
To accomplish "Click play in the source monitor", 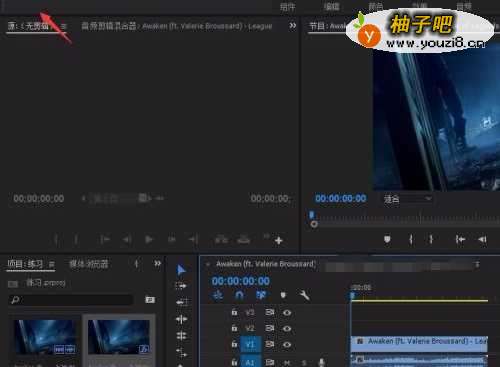I will coord(149,240).
